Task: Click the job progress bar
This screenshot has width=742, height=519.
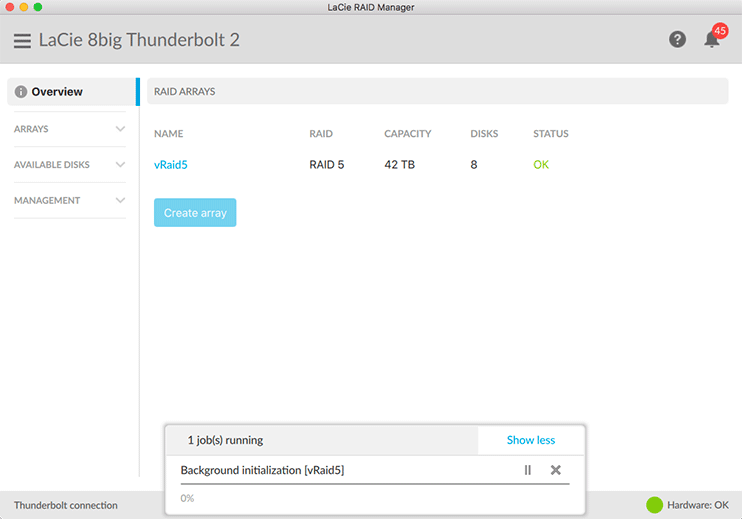Action: coord(375,484)
